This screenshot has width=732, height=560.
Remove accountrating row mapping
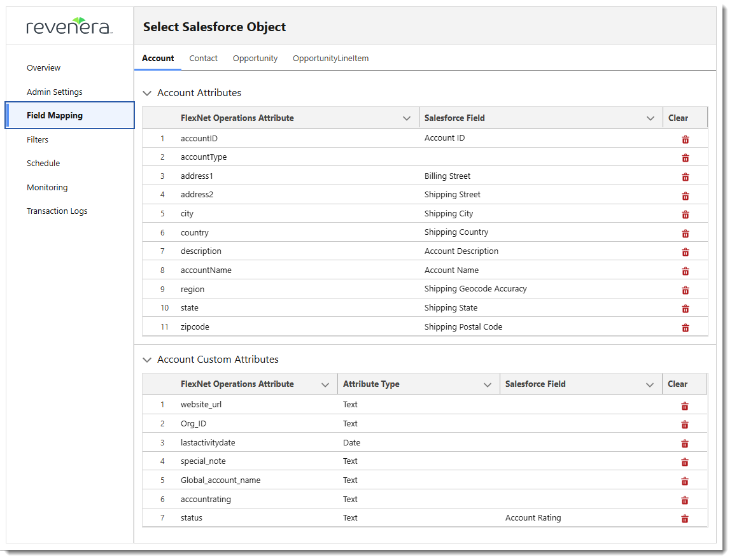point(685,500)
